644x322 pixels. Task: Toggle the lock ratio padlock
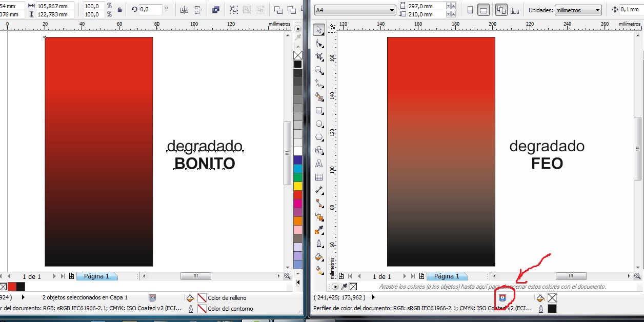pyautogui.click(x=120, y=10)
